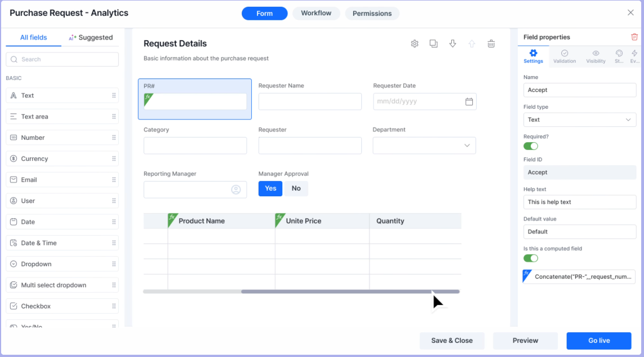The image size is (644, 357).
Task: Click the fields Search box
Action: [62, 59]
